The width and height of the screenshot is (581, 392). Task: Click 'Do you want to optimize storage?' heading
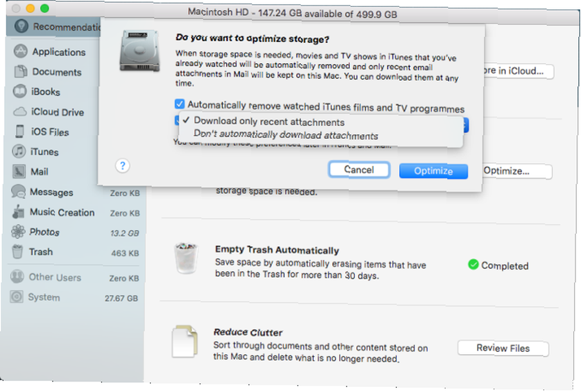[x=252, y=38]
